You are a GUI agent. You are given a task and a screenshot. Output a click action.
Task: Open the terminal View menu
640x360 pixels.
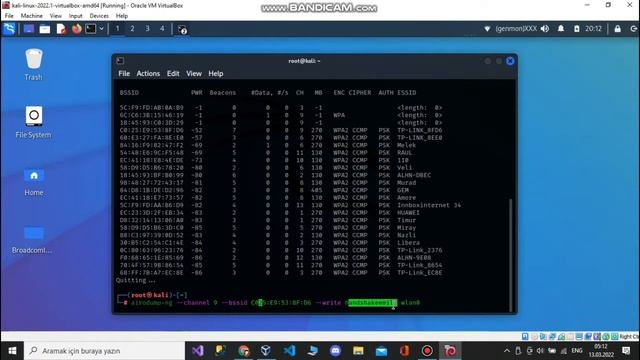(194, 73)
